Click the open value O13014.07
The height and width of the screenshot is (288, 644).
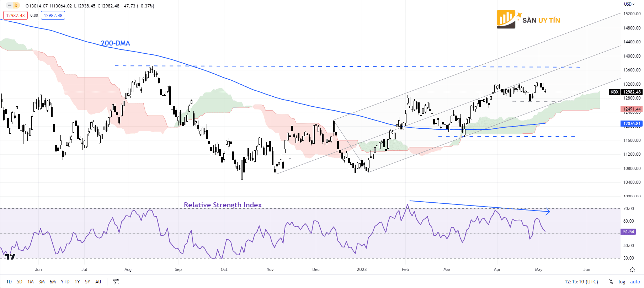pyautogui.click(x=37, y=6)
